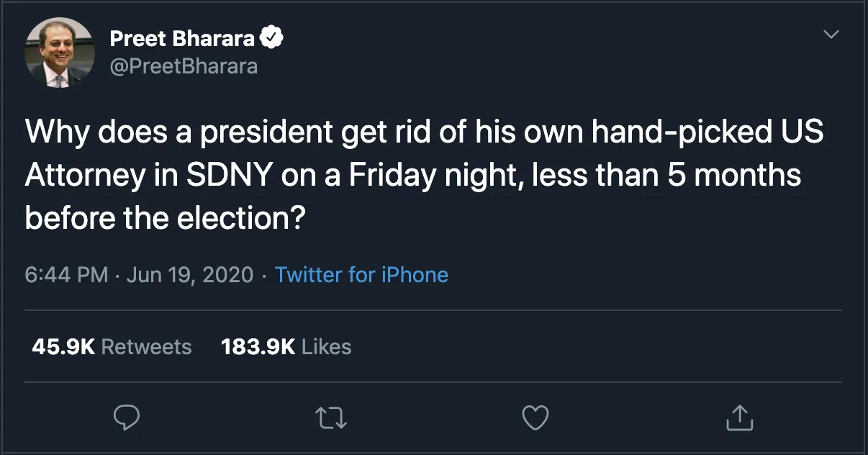Click the Twitter for iPhone source link
This screenshot has width=868, height=455.
[x=361, y=274]
